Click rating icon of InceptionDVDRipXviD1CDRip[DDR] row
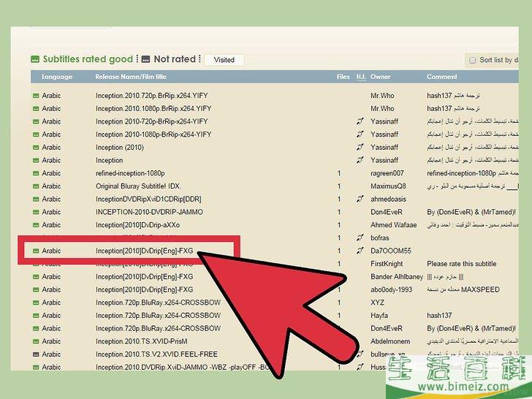 coord(36,199)
